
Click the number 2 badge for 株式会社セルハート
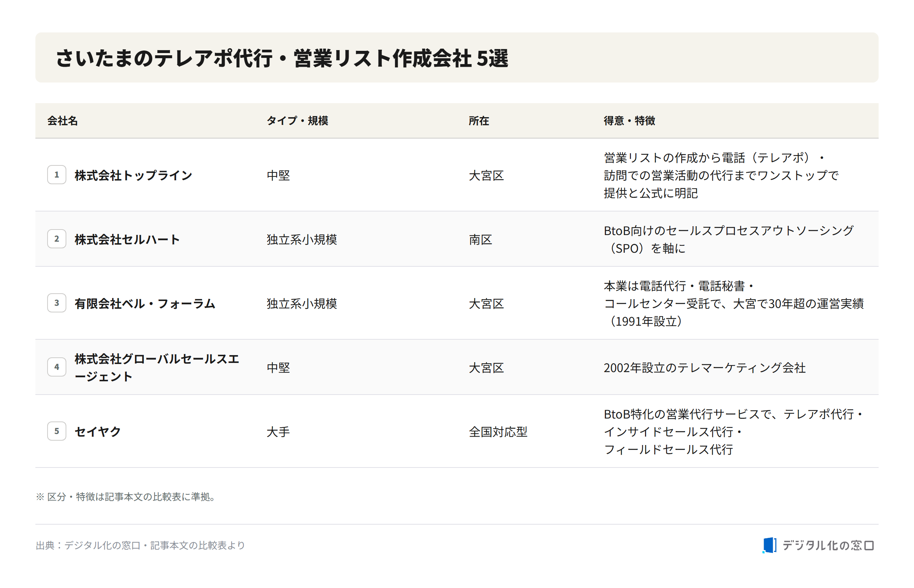[x=56, y=239]
